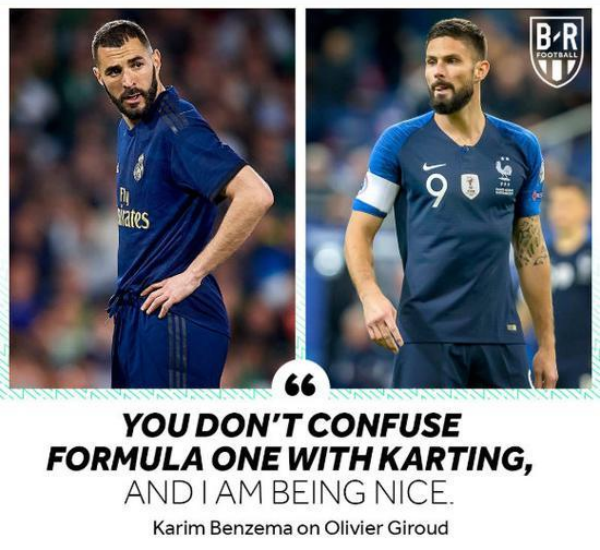Click the B/R Football shield logo
This screenshot has width=600, height=550.
(557, 50)
